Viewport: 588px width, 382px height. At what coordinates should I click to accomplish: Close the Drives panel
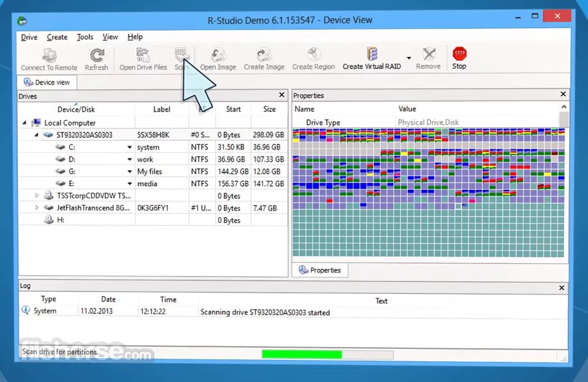point(281,95)
